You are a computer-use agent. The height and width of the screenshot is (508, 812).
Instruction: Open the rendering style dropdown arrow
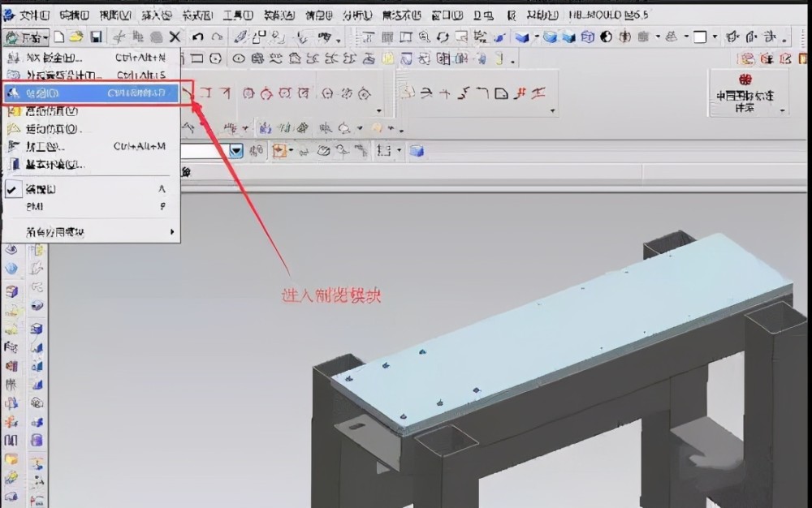click(537, 37)
